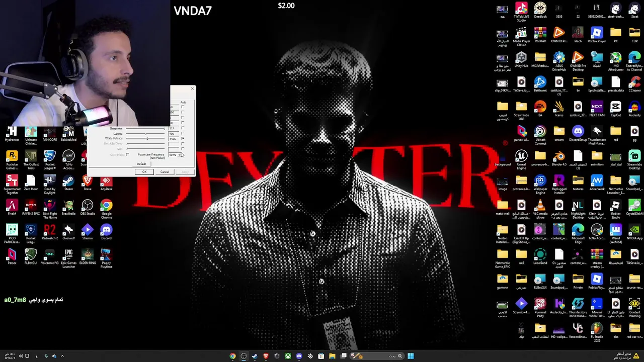The height and width of the screenshot is (362, 644).
Task: Open the CCleaner desktop icon
Action: (634, 84)
